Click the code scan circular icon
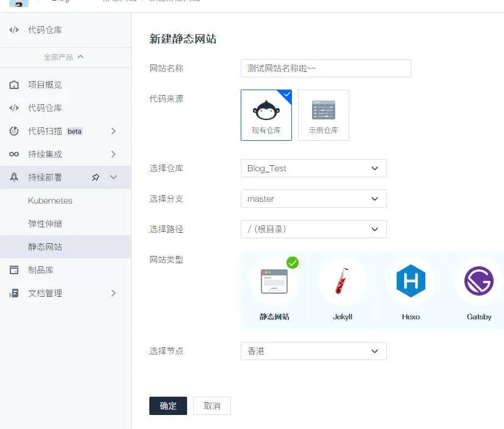 point(14,131)
